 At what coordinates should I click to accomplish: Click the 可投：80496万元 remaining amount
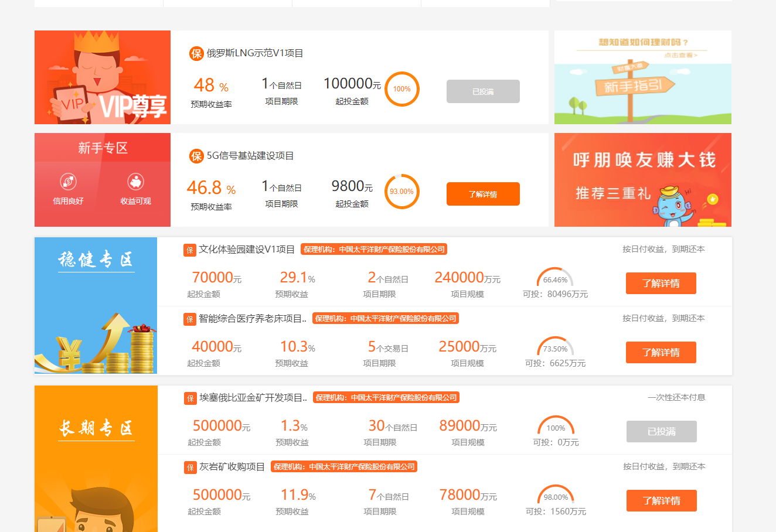[556, 294]
